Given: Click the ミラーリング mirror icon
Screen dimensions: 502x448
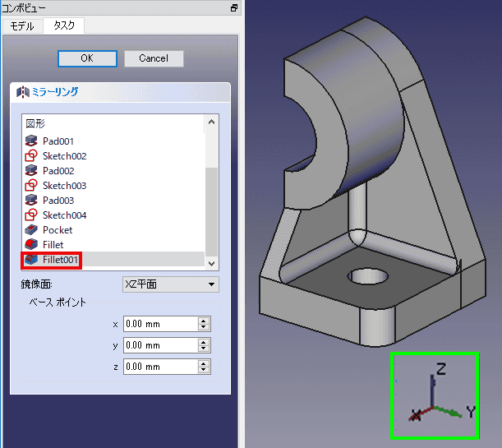Looking at the screenshot, I should click(x=23, y=92).
